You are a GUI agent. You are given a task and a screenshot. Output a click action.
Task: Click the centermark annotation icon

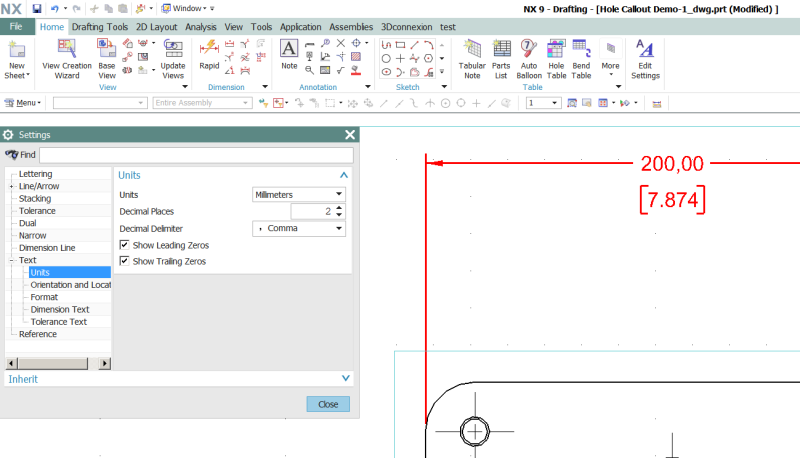point(356,43)
